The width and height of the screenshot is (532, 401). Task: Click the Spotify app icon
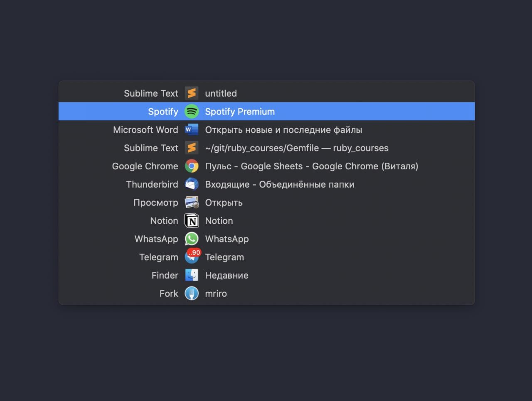192,112
